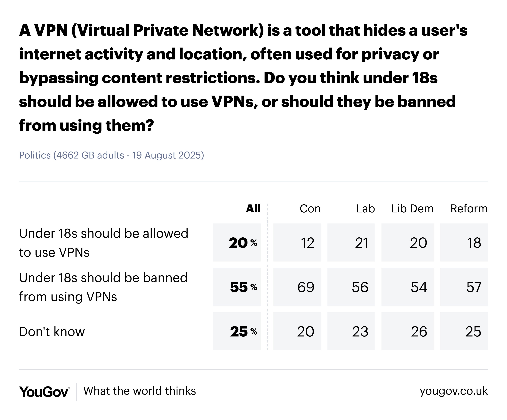Click the 69 cell under Con
The width and height of the screenshot is (507, 420).
click(x=297, y=287)
